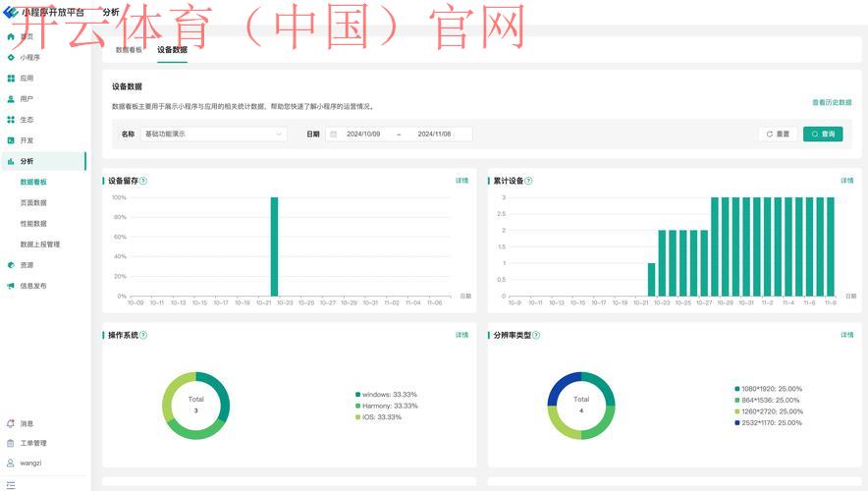Click the help icon next to 分辨率类型
This screenshot has width=868, height=491.
coord(536,335)
